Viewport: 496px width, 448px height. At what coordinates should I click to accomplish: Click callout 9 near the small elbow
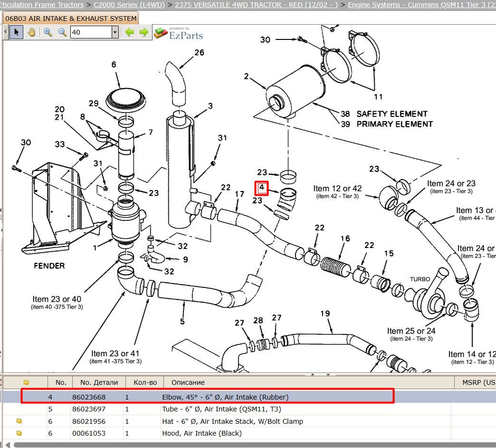tap(185, 259)
